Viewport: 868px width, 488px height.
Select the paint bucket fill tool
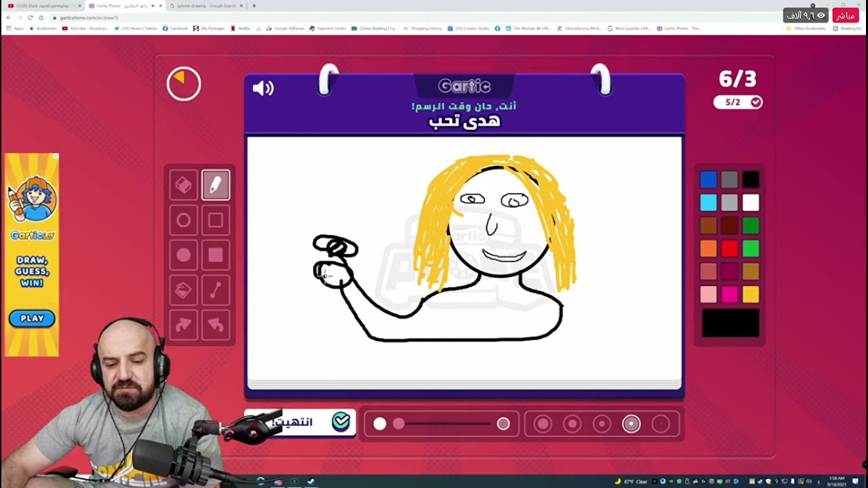[x=183, y=290]
